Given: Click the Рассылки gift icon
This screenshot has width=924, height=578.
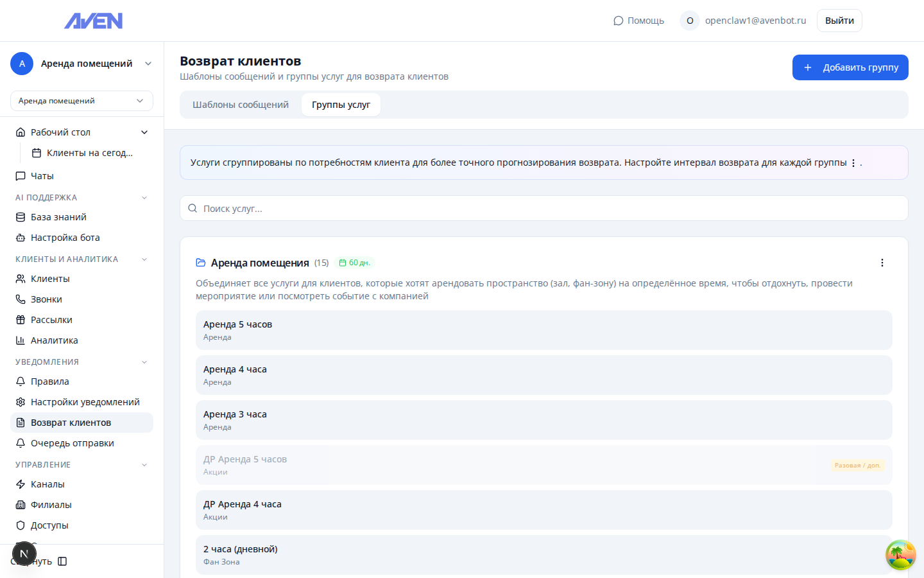Looking at the screenshot, I should coord(21,320).
